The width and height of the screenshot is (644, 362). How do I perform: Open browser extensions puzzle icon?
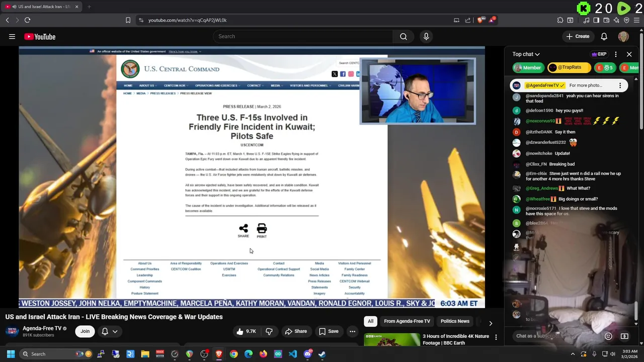(560, 20)
